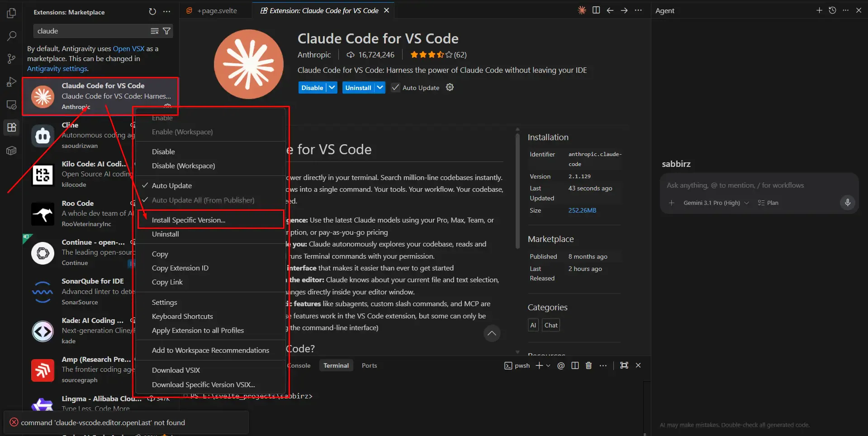Open the Explorer view in activity bar
Viewport: 868px width, 436px height.
click(x=12, y=13)
